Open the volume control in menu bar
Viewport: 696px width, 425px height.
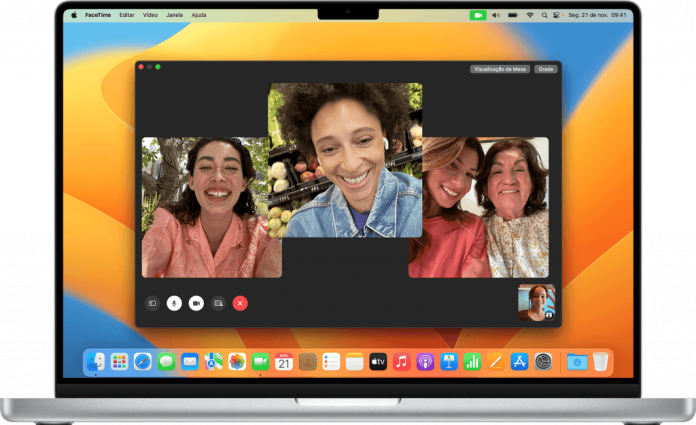click(x=496, y=15)
